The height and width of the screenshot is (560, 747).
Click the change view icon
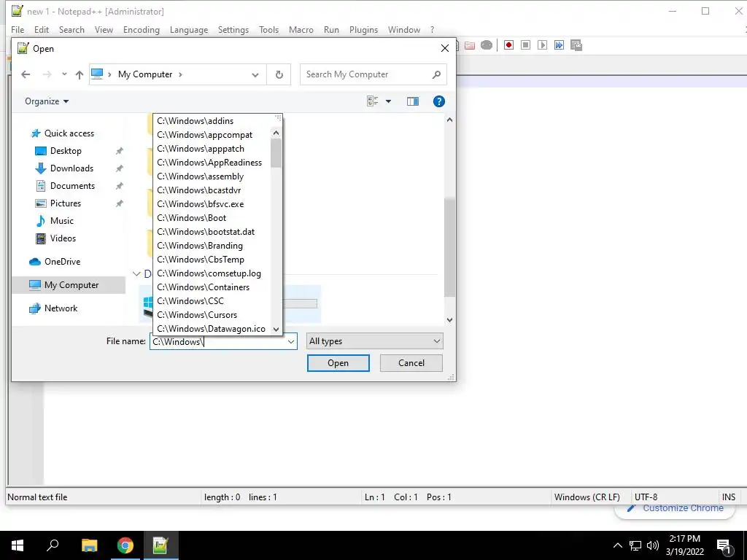coord(373,101)
